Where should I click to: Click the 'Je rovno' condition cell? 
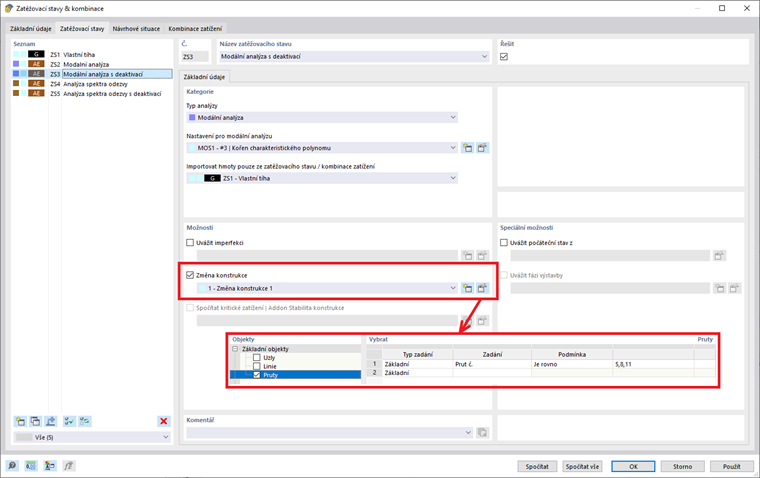coord(572,364)
